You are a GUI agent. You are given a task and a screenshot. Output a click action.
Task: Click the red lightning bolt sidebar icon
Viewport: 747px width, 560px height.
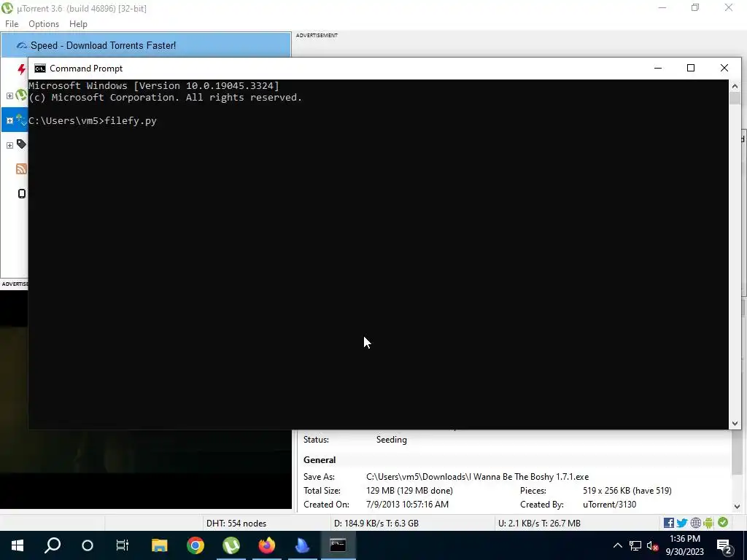(21, 69)
